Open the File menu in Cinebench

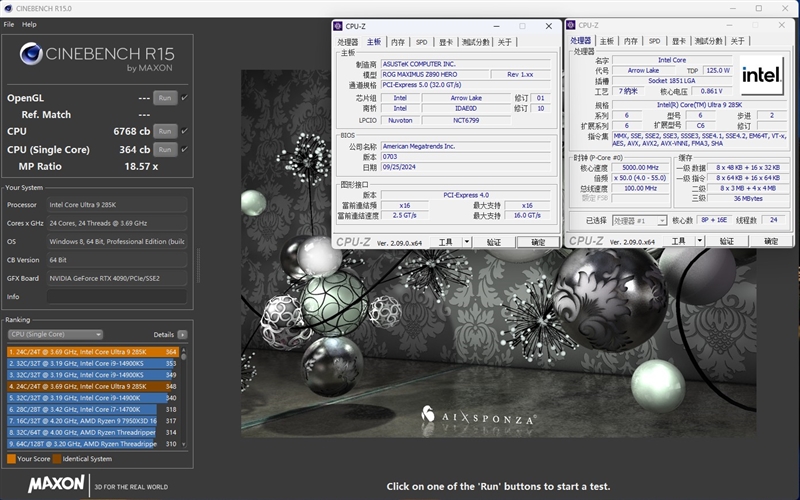coord(9,24)
